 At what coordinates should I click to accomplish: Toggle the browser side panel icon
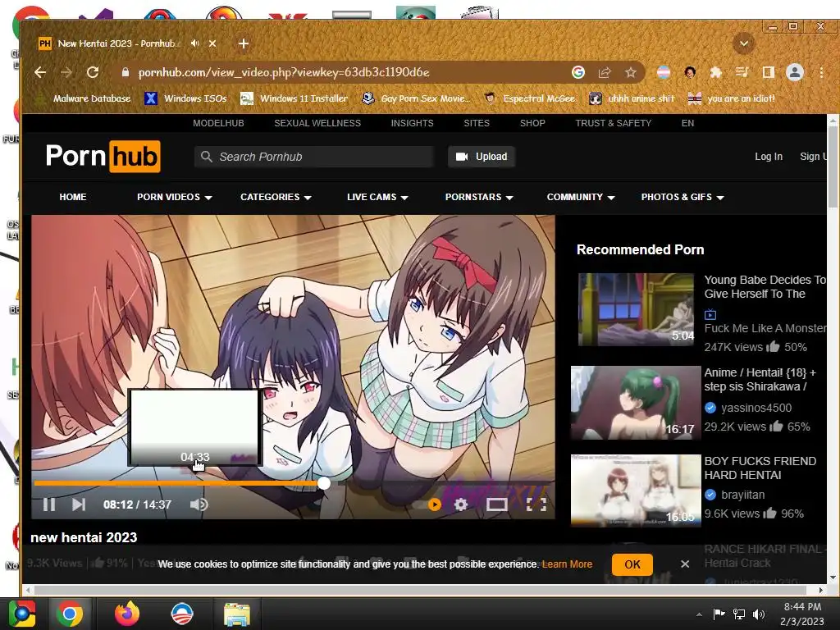(x=768, y=72)
